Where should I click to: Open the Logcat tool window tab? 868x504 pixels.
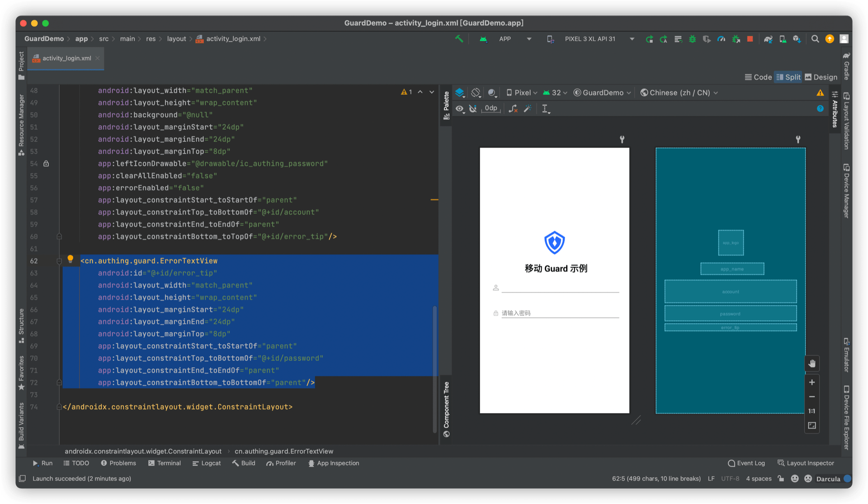coord(207,463)
